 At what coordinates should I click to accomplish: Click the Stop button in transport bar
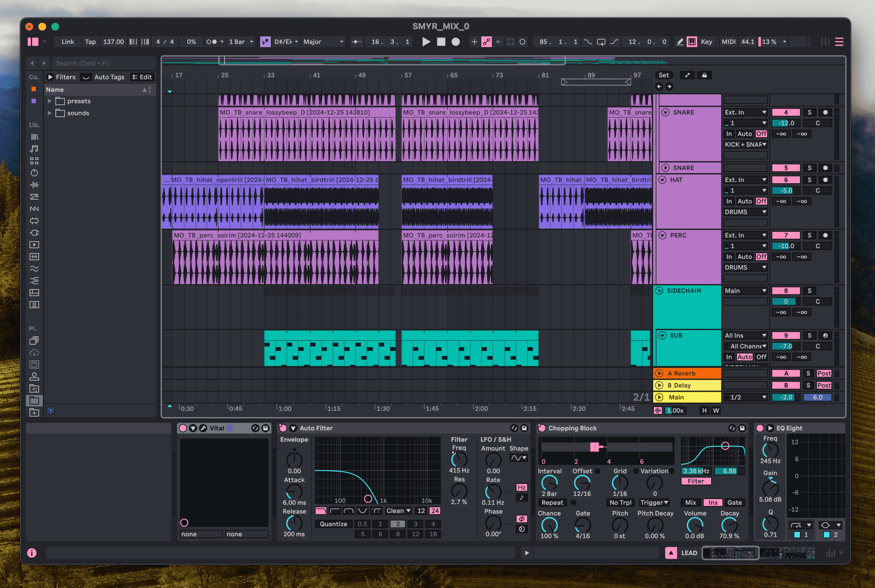(x=441, y=42)
